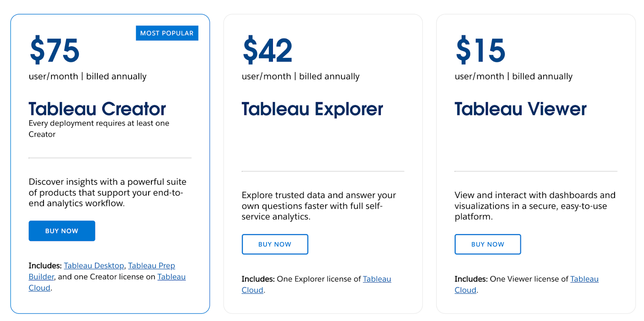Image resolution: width=644 pixels, height=321 pixels.
Task: Click the Tableau Explorer heading
Action: point(312,109)
